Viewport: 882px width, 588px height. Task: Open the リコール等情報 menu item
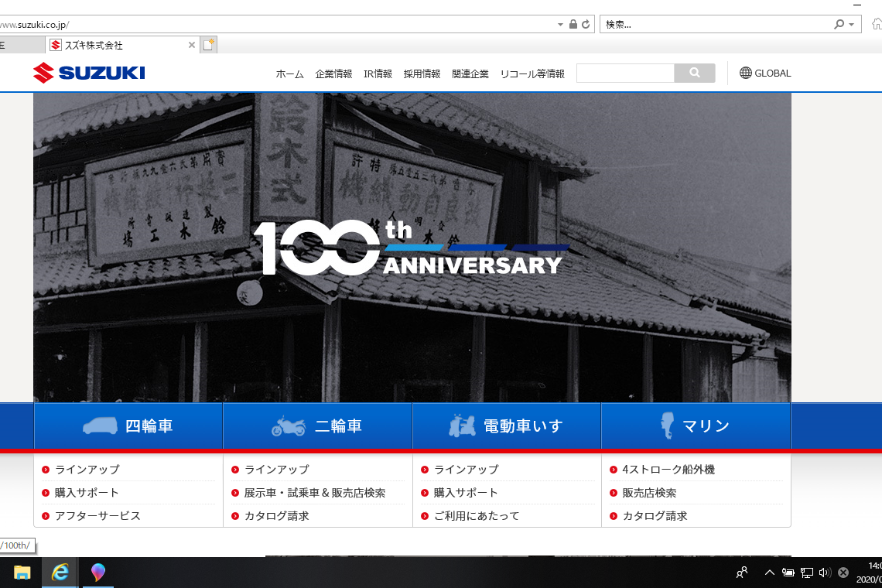pos(532,73)
